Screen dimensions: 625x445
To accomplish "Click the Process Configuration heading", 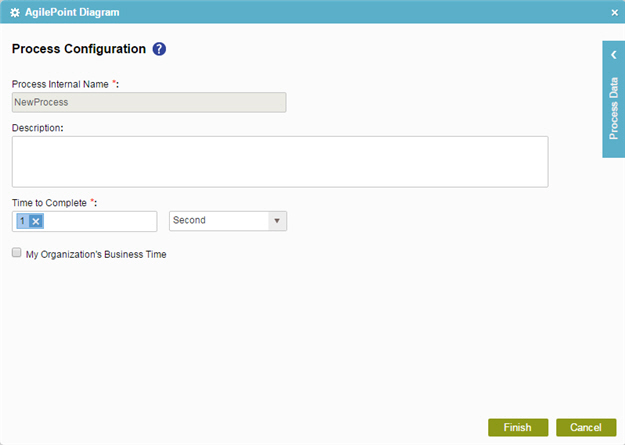I will tap(79, 49).
